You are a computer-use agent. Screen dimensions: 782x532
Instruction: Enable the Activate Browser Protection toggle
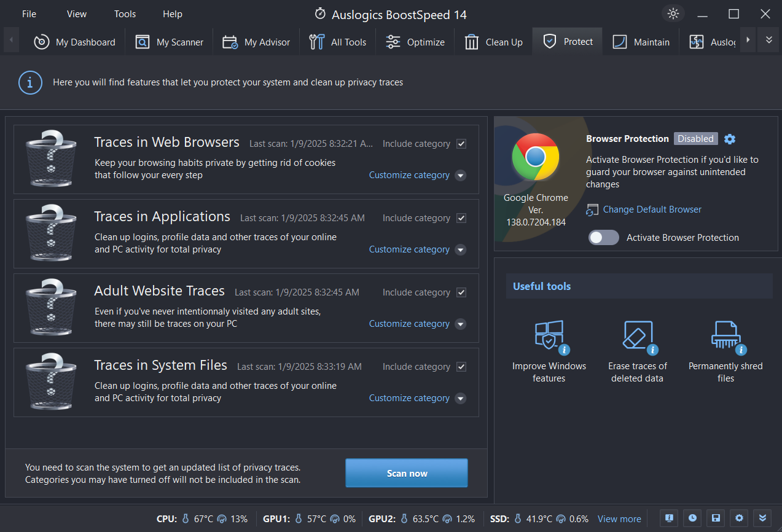(x=603, y=237)
